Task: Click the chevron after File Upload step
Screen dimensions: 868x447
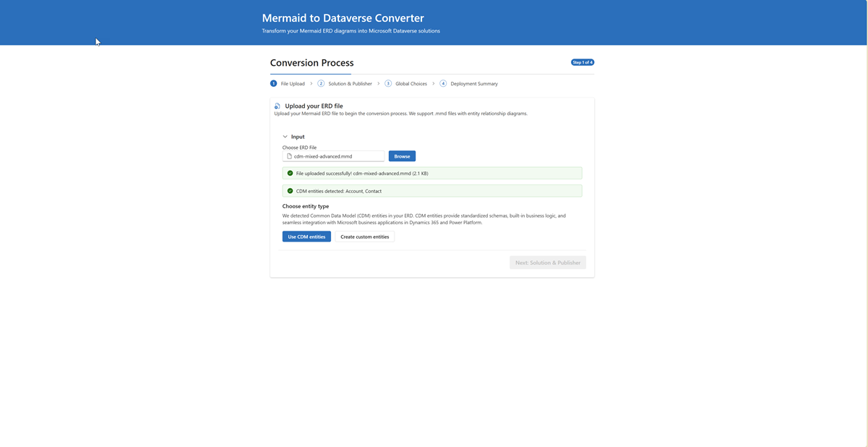Action: [311, 84]
